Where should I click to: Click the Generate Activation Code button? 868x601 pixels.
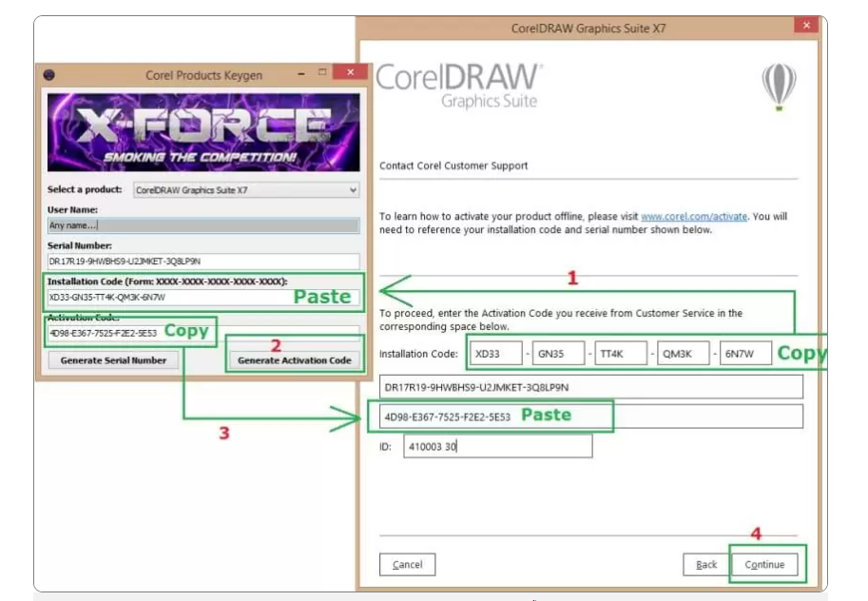pyautogui.click(x=295, y=360)
